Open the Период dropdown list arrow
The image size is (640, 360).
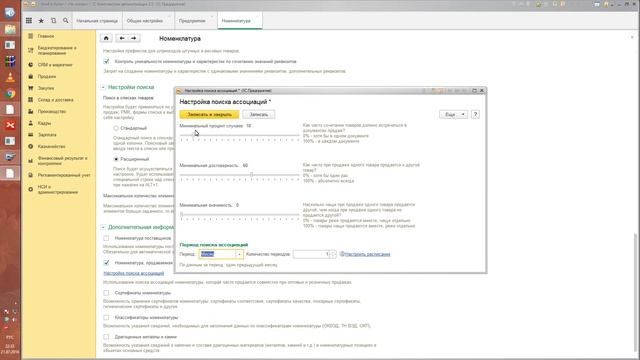click(x=239, y=254)
